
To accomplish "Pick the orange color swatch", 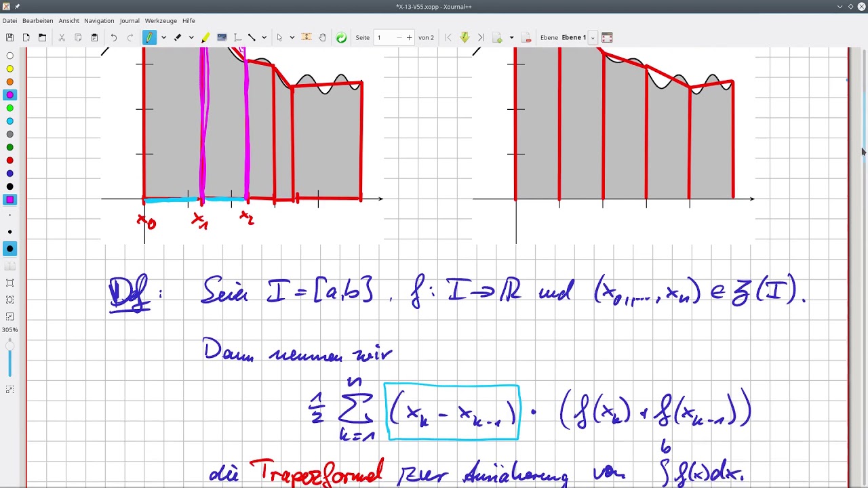I will click(x=10, y=82).
